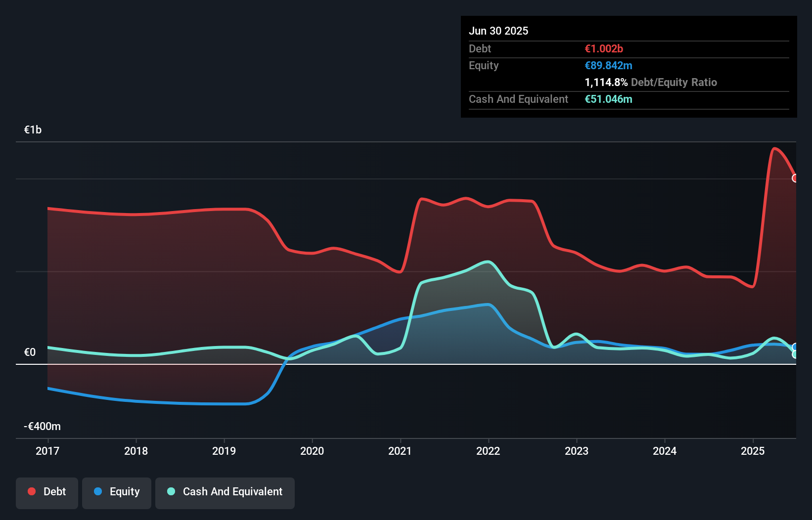Click the teal cash endpoint marker on chart
The image size is (812, 520).
tap(795, 354)
